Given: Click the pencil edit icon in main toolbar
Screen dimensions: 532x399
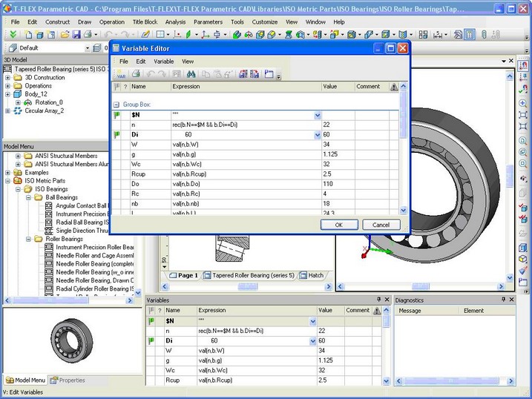Looking at the screenshot, I should pyautogui.click(x=145, y=34).
